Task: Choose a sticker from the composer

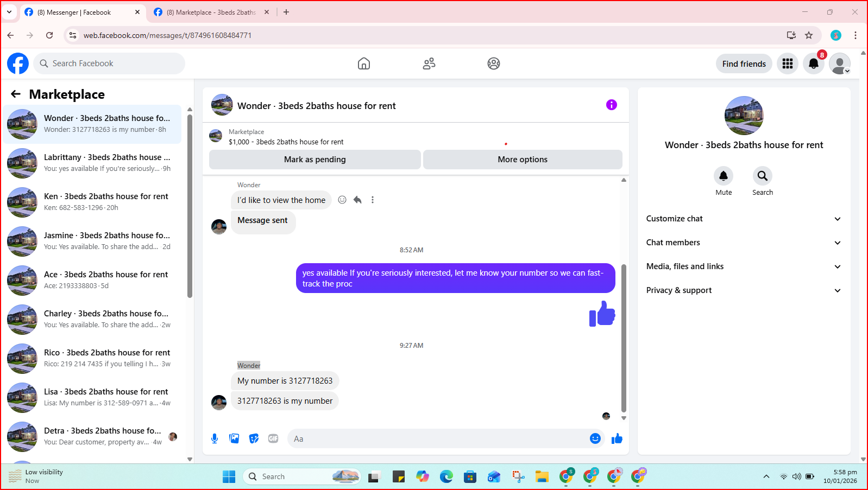Action: tap(254, 438)
